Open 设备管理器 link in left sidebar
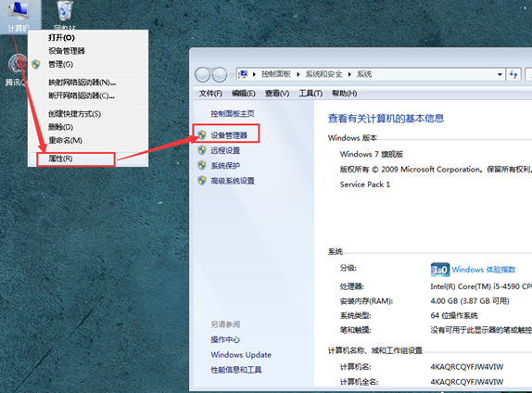The image size is (532, 393). click(229, 135)
